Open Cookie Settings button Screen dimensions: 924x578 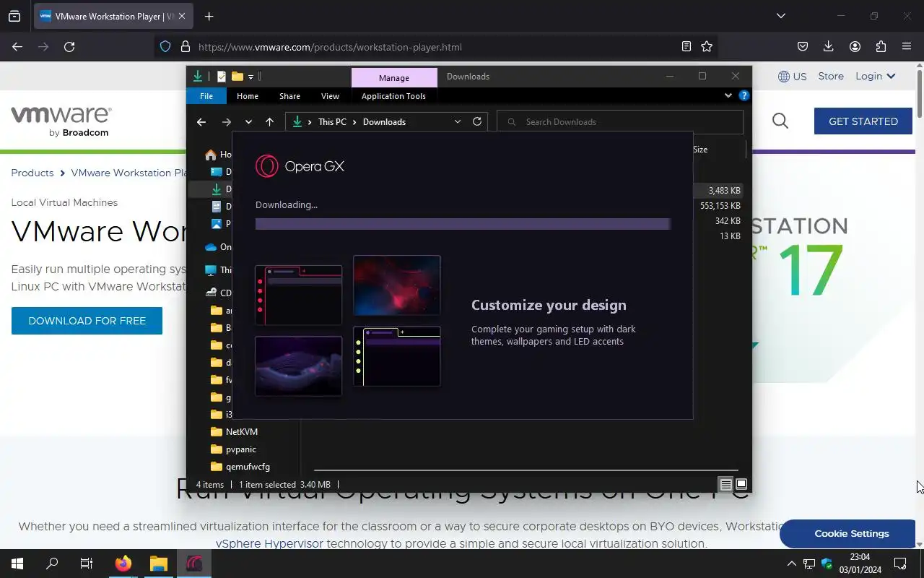tap(847, 533)
